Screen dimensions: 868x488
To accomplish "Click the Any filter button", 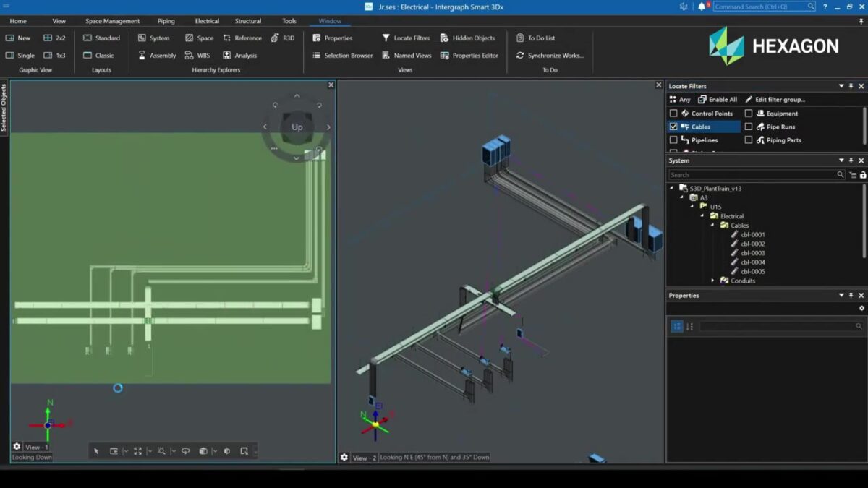I will coord(680,100).
